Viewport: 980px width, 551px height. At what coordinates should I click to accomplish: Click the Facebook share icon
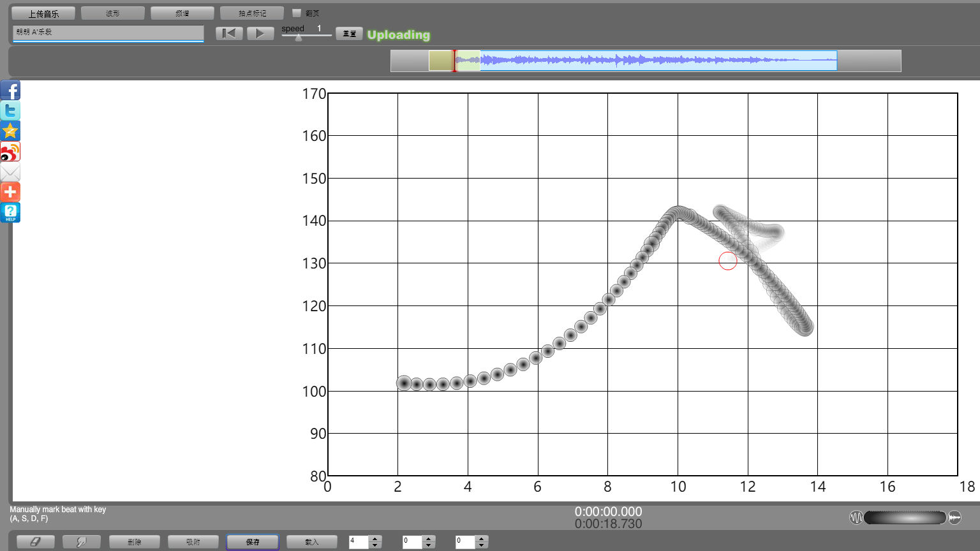(x=10, y=91)
